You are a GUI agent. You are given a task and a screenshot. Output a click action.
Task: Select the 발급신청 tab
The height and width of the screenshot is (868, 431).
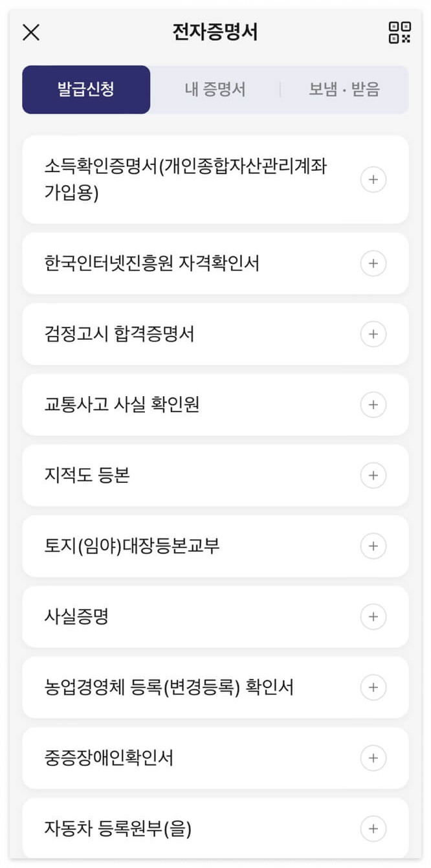[86, 89]
